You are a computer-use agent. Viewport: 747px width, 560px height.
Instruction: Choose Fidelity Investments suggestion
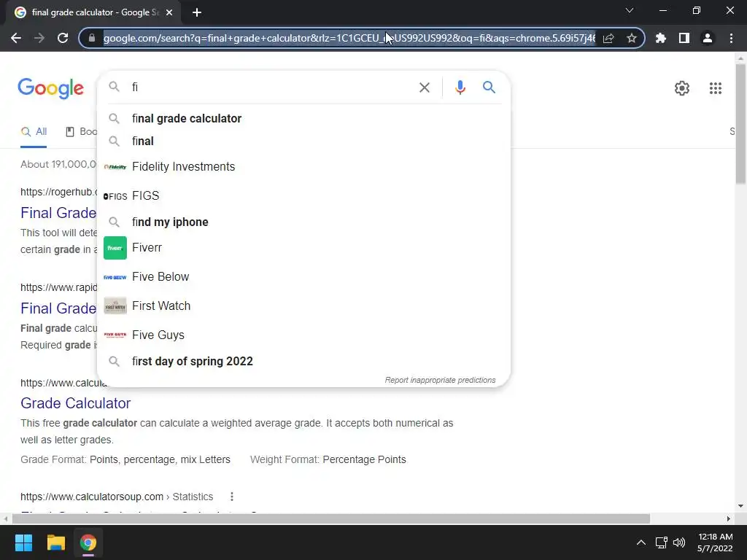[x=303, y=167]
